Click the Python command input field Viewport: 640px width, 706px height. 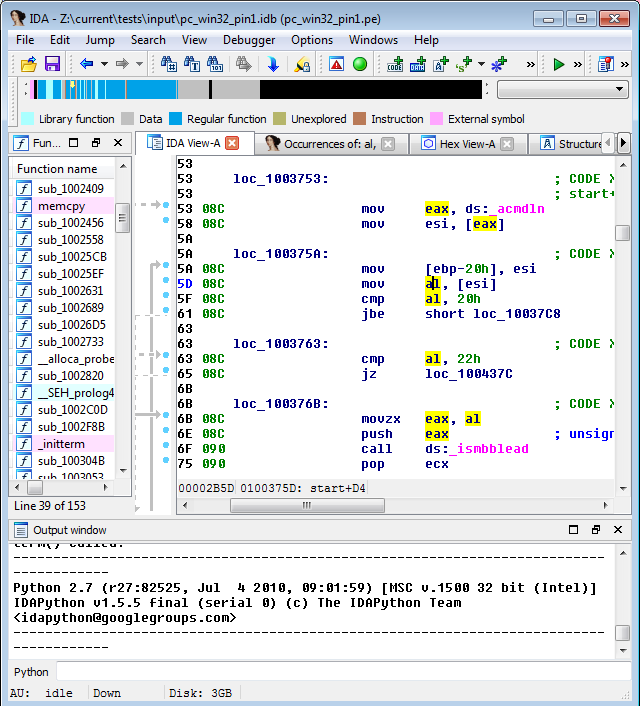343,672
